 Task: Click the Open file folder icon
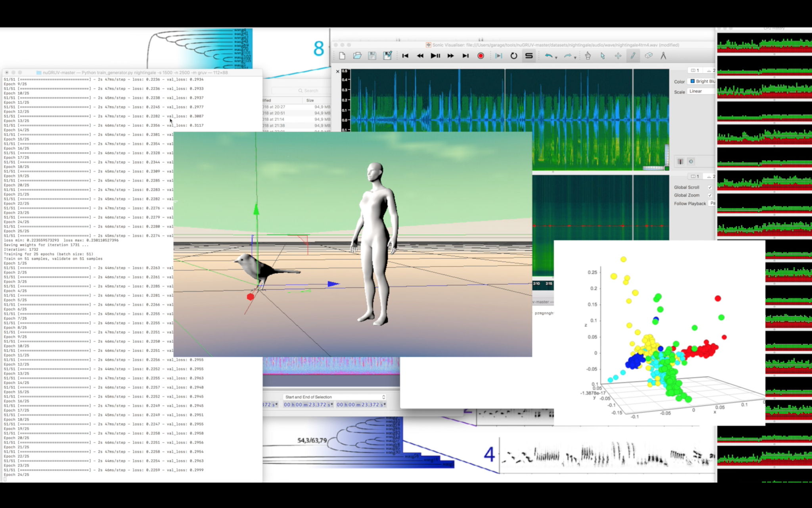click(357, 56)
